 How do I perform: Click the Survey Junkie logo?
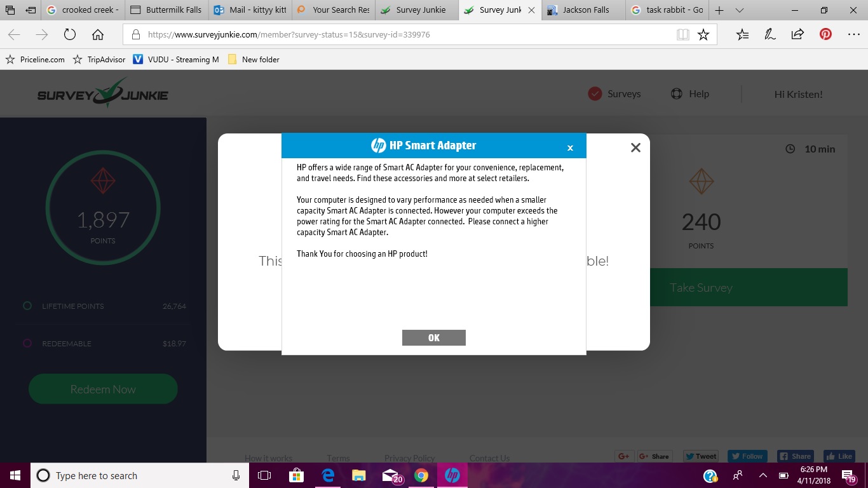[x=103, y=93]
